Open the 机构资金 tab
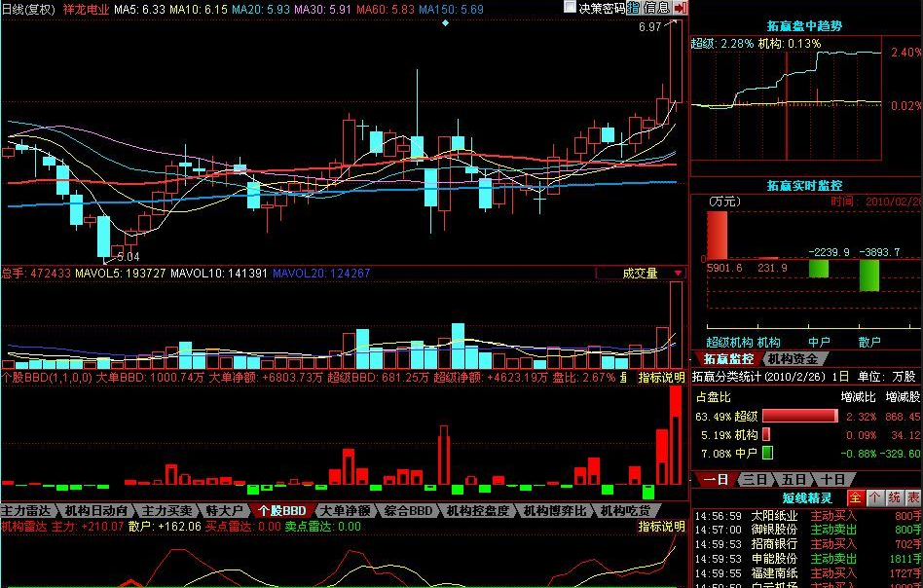This screenshot has width=923, height=588. click(x=792, y=358)
